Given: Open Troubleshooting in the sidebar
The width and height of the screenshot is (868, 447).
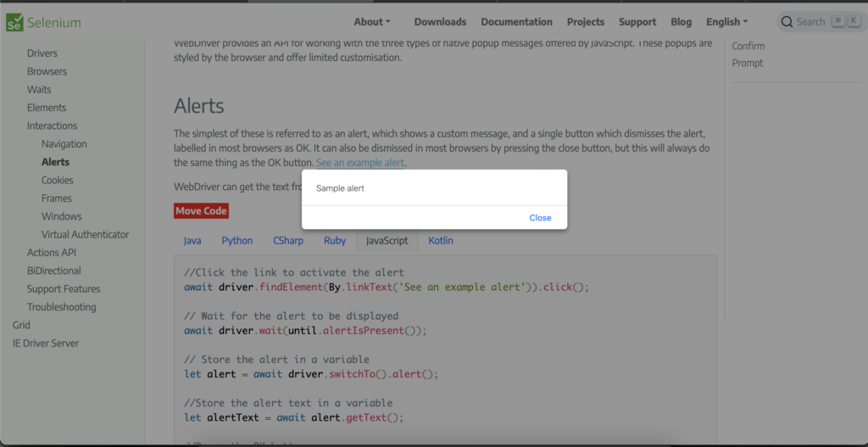Looking at the screenshot, I should (x=61, y=307).
